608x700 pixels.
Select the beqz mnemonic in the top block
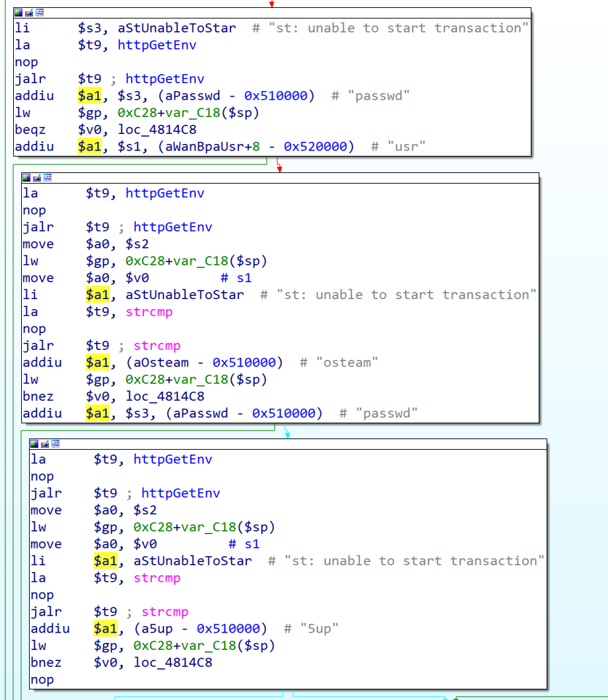30,130
